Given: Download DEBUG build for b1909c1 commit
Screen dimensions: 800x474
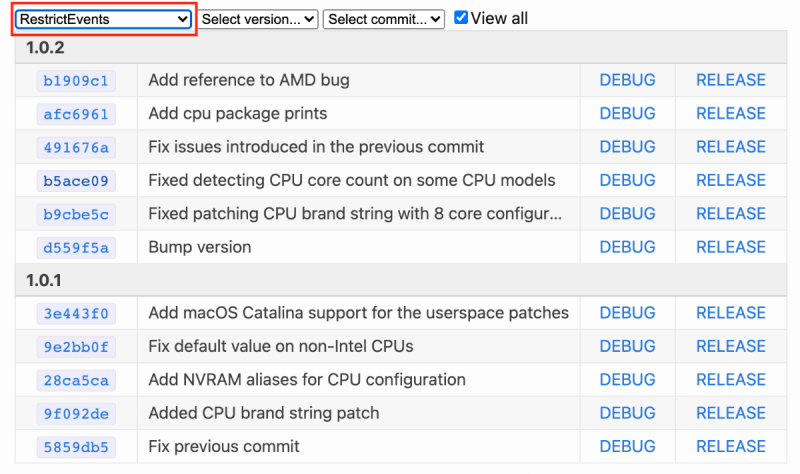Looking at the screenshot, I should click(627, 80).
